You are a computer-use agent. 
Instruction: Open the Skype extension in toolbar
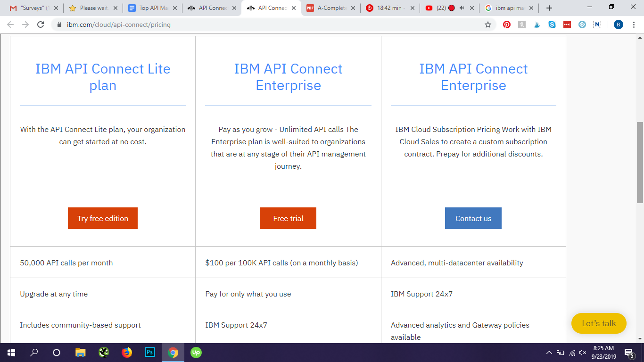(x=552, y=25)
